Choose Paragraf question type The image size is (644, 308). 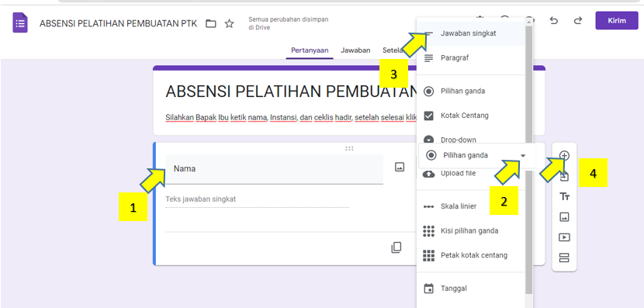point(471,58)
